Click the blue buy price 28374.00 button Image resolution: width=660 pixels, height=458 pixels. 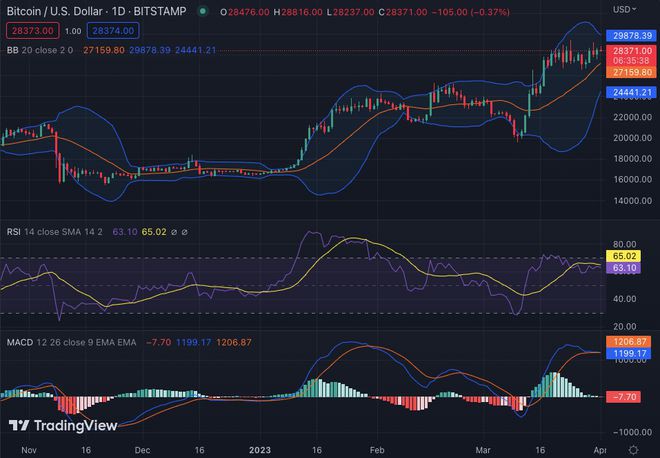pos(113,31)
